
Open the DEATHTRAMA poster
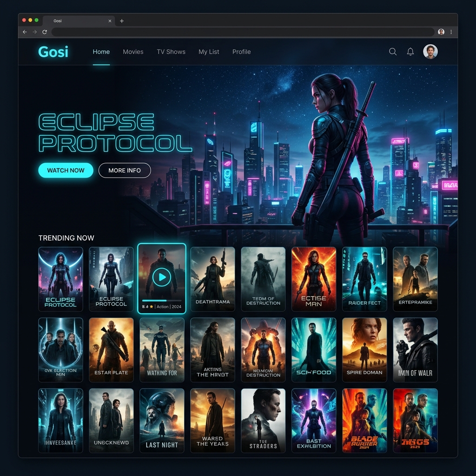212,279
